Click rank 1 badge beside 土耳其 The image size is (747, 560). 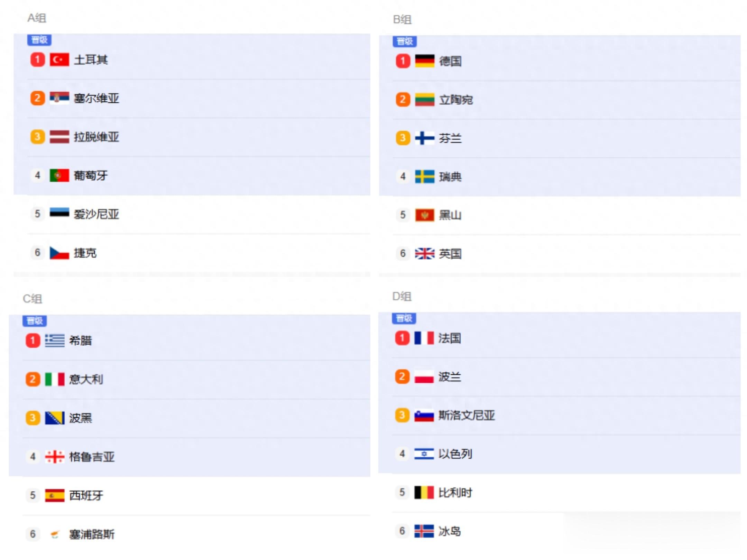tap(37, 59)
